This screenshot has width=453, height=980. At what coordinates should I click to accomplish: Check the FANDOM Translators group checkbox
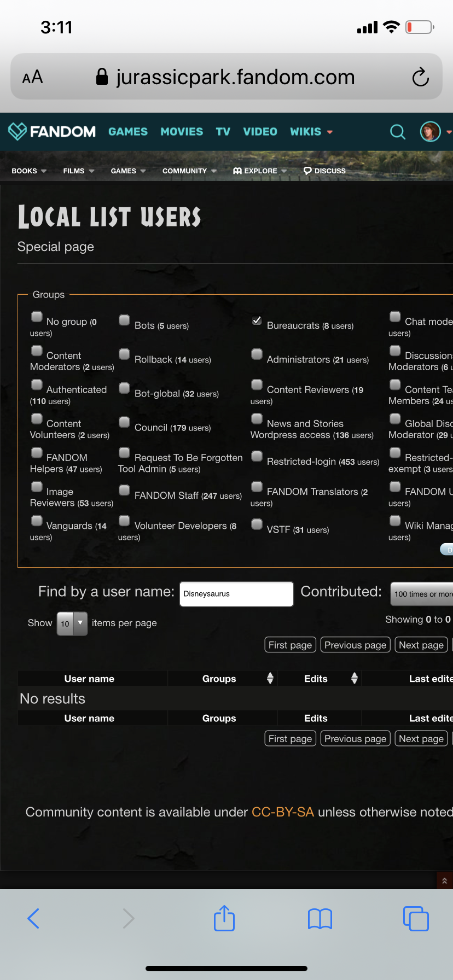tap(257, 486)
